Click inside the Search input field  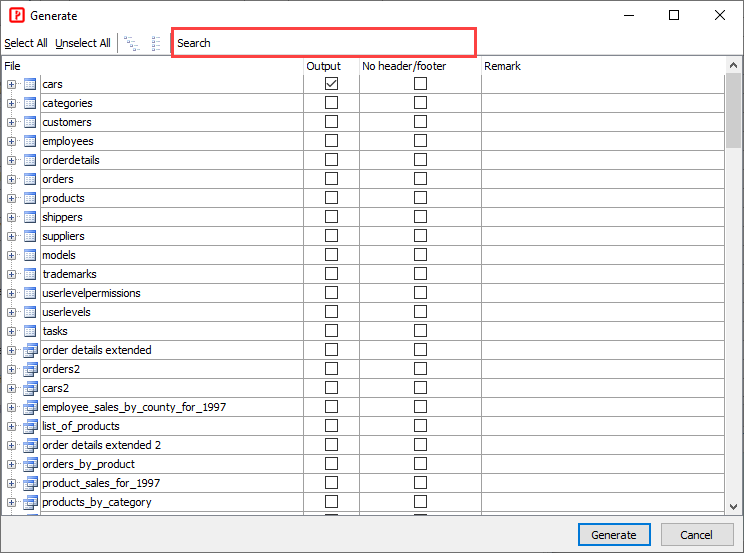pyautogui.click(x=322, y=43)
